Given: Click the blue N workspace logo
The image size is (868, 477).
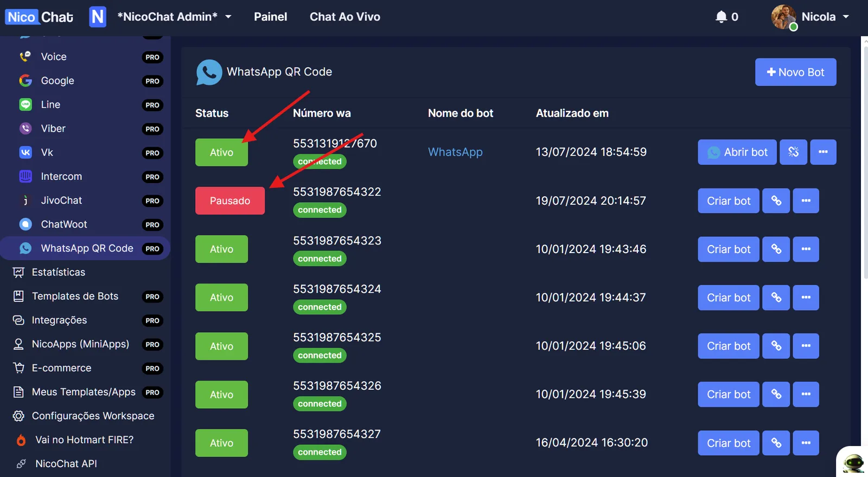Looking at the screenshot, I should pyautogui.click(x=98, y=17).
